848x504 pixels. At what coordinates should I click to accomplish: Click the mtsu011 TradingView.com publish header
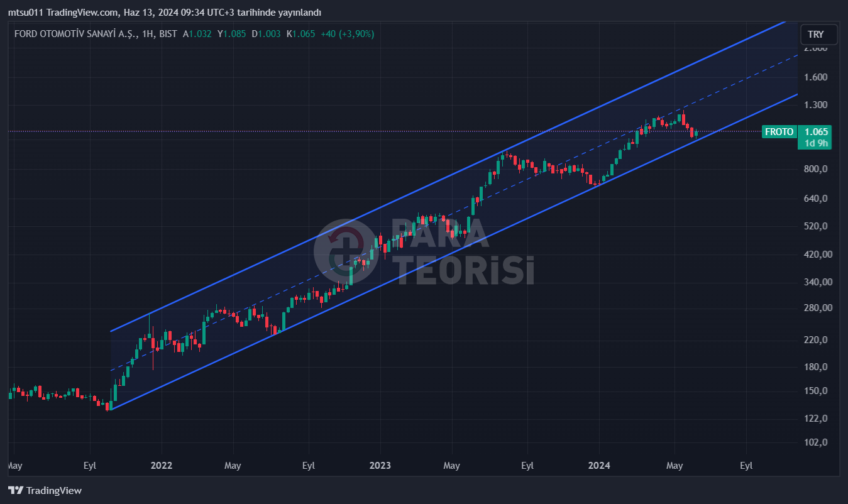click(165, 13)
